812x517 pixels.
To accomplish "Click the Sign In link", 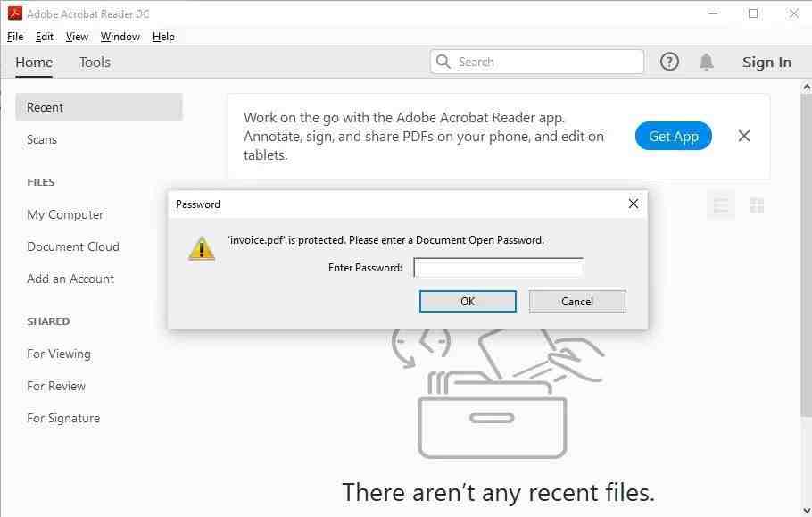I will coord(766,63).
